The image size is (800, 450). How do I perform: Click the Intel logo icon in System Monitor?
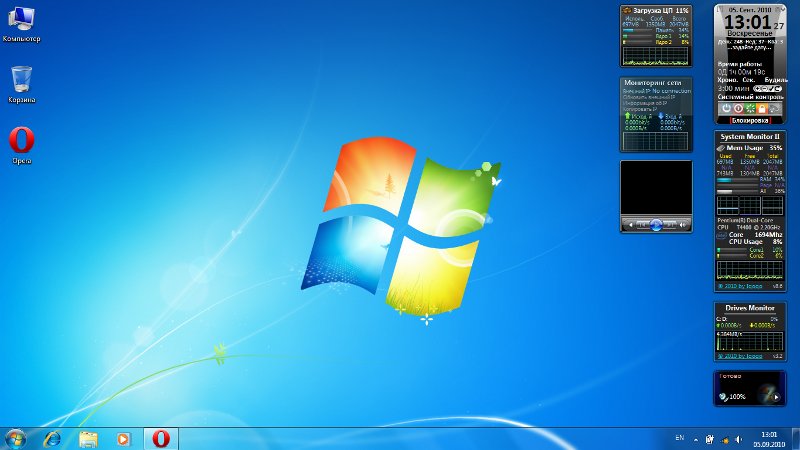point(721,236)
